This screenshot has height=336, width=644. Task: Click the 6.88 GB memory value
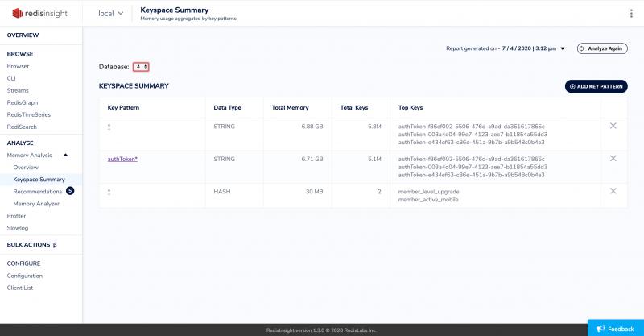(312, 127)
